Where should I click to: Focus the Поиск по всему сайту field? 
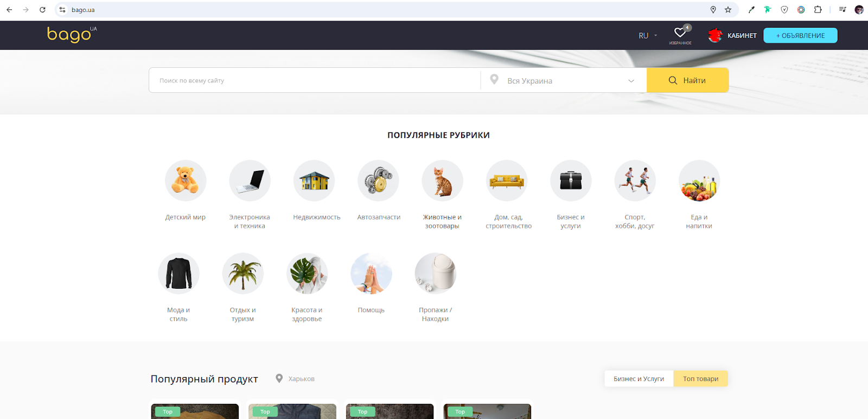(315, 80)
